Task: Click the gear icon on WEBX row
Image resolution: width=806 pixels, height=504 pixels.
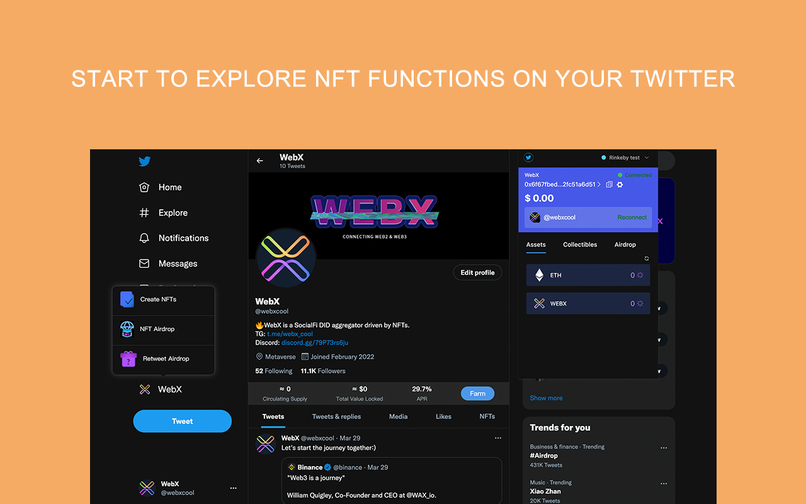Action: coord(640,303)
